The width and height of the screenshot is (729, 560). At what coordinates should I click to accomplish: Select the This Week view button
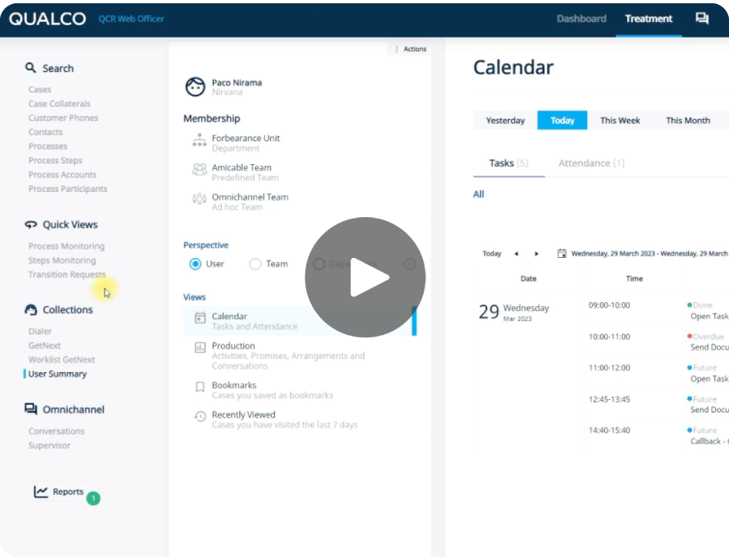click(619, 120)
